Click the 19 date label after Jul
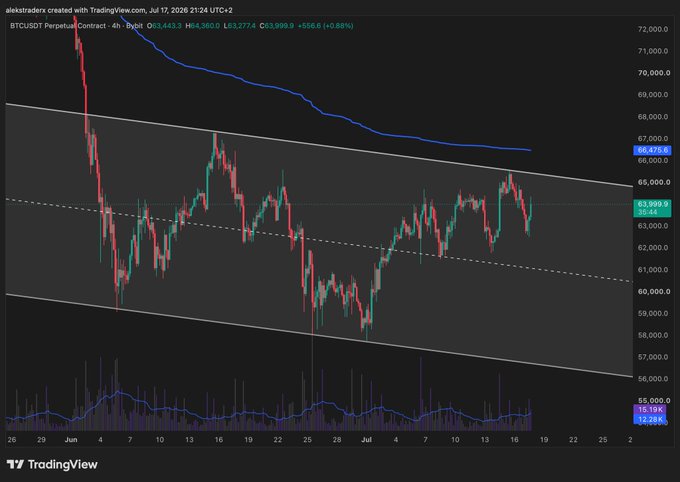Viewport: 680px width, 482px height. coord(544,440)
